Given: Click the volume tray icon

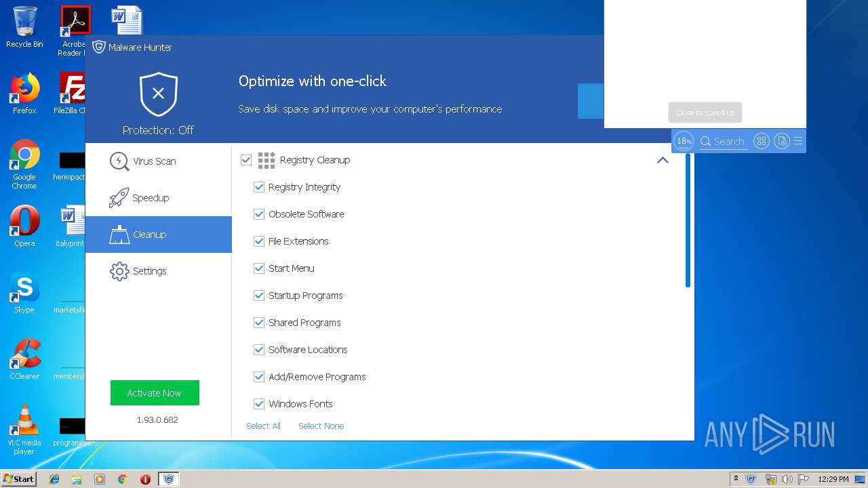Looking at the screenshot, I should pyautogui.click(x=787, y=479).
